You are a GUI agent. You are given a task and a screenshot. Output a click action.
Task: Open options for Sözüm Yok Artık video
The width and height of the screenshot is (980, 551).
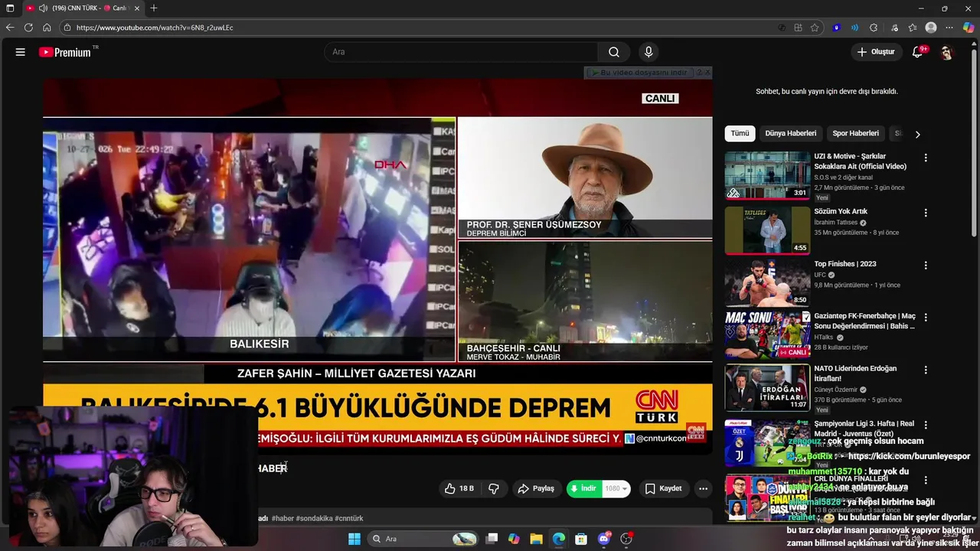pos(926,213)
